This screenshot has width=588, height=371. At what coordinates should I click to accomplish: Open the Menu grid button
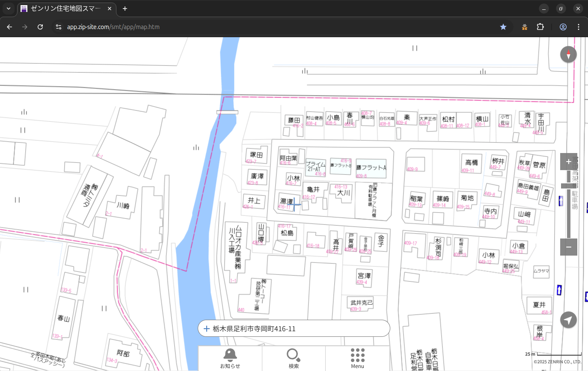tap(357, 358)
